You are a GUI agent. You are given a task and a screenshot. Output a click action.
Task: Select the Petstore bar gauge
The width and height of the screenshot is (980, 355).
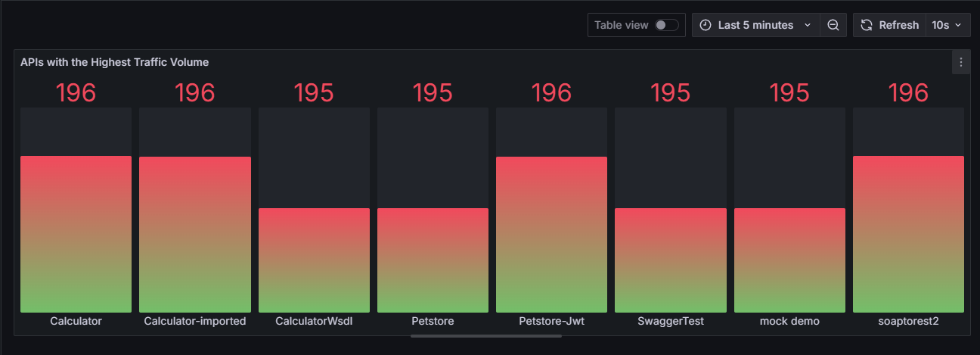click(433, 260)
